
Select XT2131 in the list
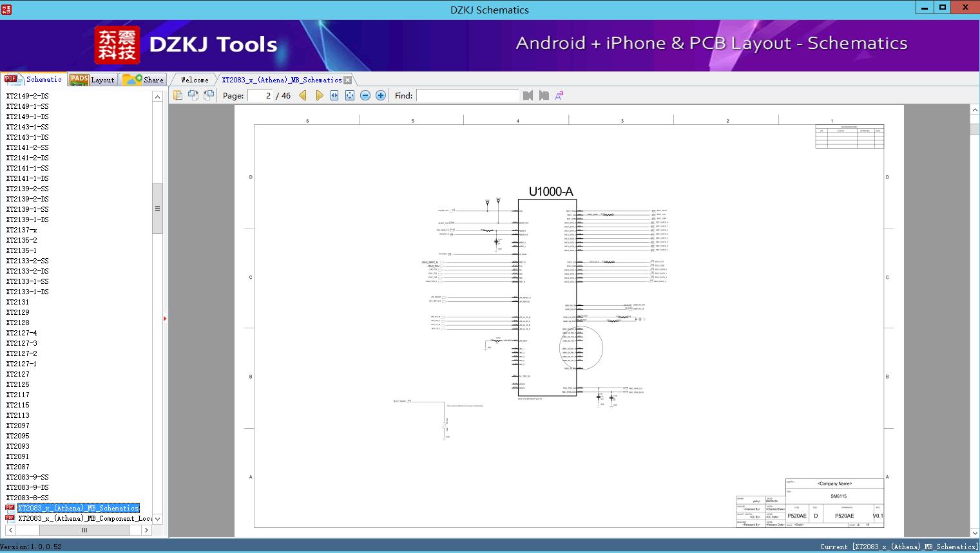[x=17, y=302]
